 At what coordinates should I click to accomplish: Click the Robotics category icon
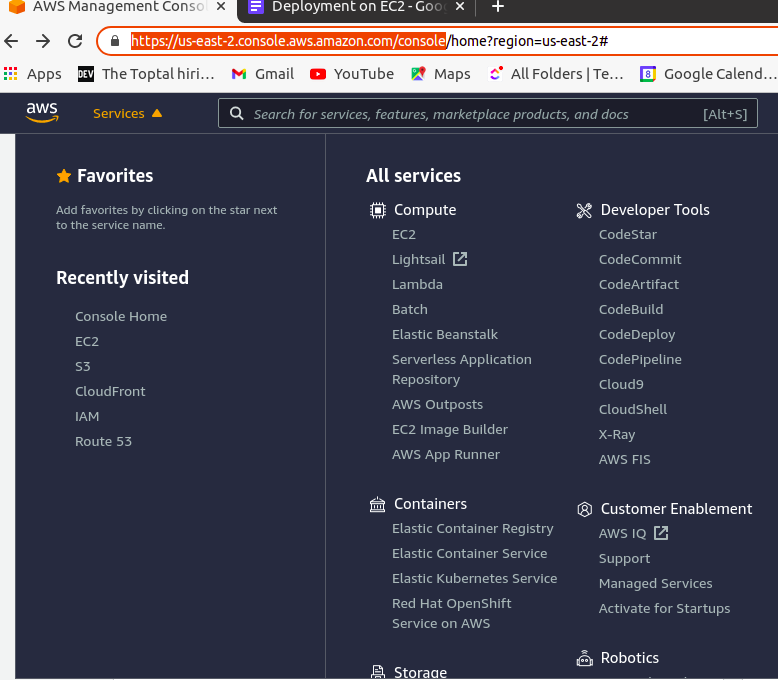tap(584, 658)
